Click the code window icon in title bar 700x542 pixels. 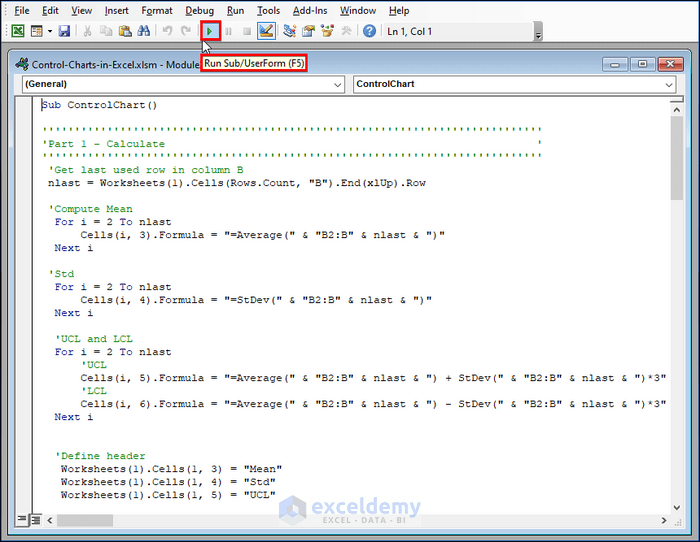22,64
